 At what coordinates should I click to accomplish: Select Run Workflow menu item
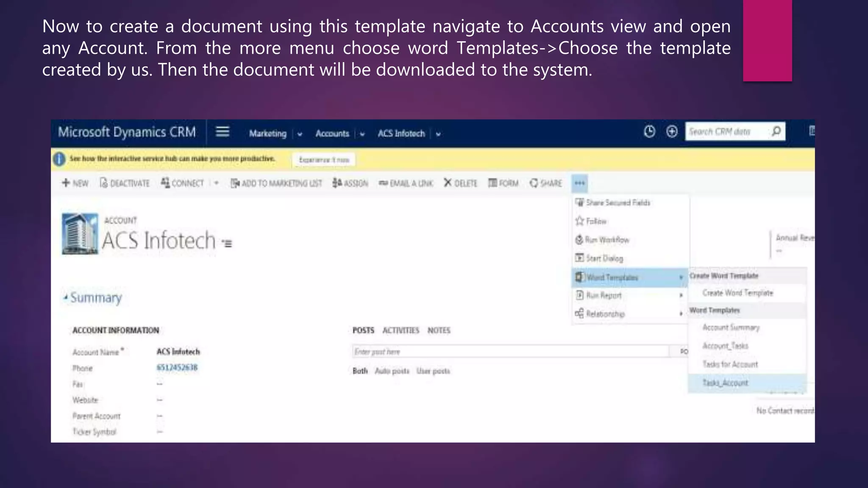point(630,240)
